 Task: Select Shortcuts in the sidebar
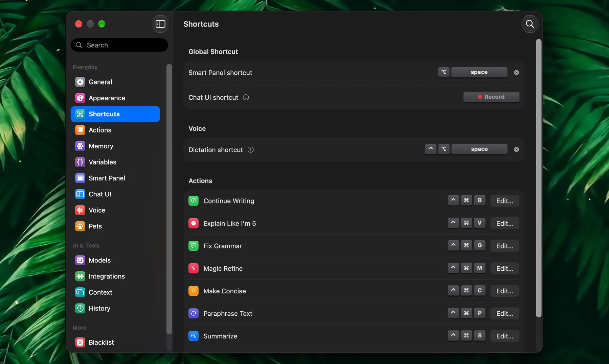(x=115, y=114)
